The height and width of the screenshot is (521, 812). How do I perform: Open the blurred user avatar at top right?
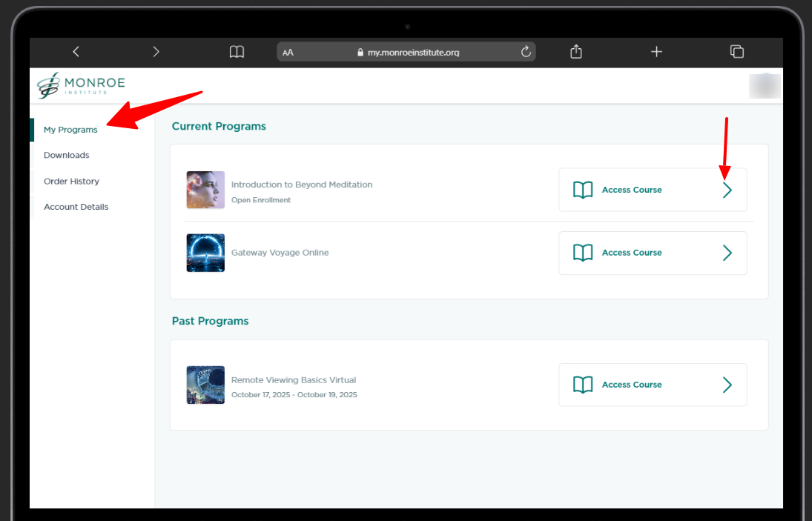pyautogui.click(x=765, y=86)
